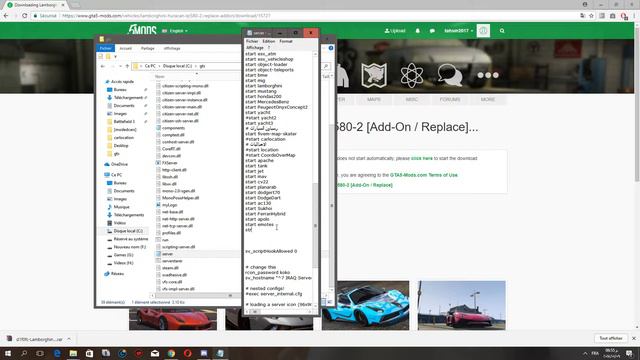Viewport: 640px width, 360px height.
Task: Click Tout afficher in downloads bar
Action: coord(611,338)
